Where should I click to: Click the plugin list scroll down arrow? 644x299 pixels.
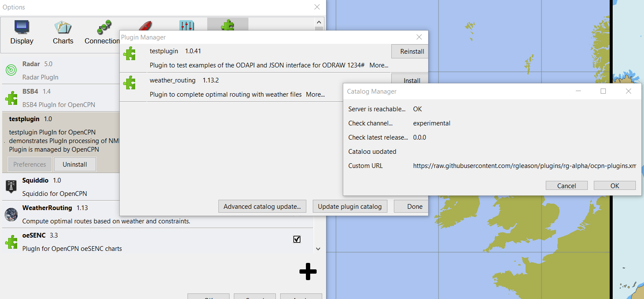pos(318,249)
